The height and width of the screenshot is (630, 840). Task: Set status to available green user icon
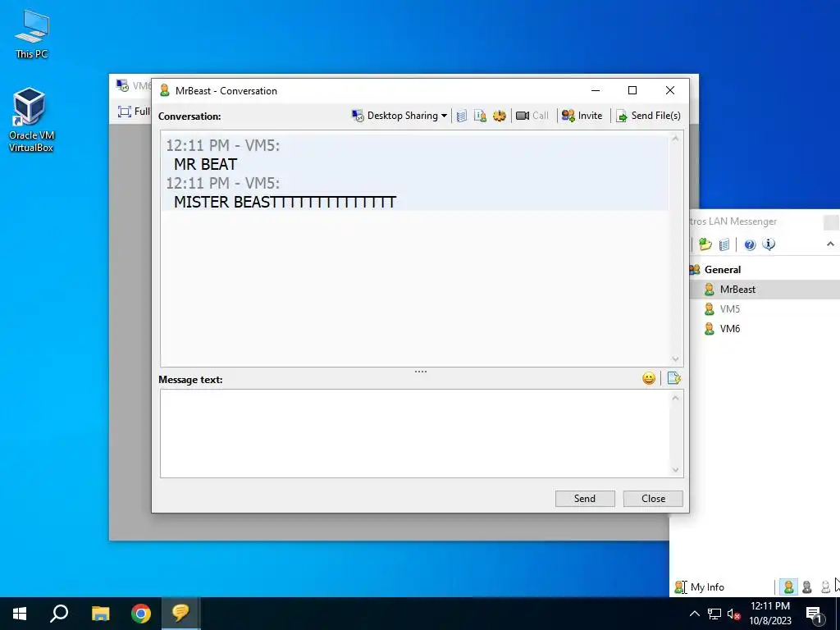[x=788, y=587]
